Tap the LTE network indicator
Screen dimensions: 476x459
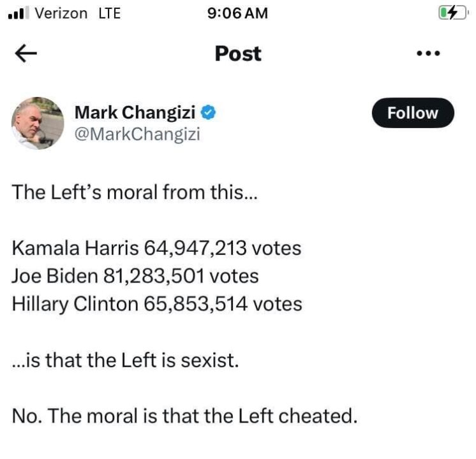tap(109, 13)
